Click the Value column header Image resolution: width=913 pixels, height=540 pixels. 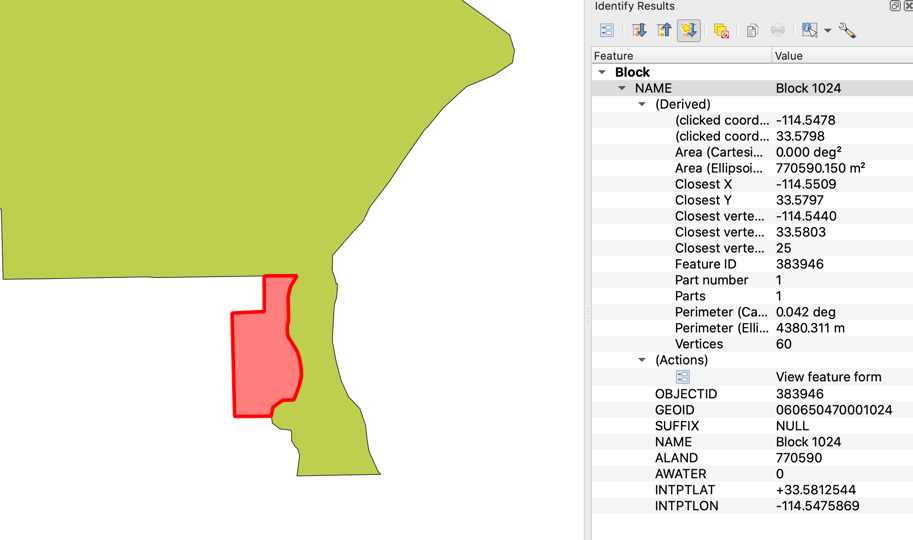843,56
